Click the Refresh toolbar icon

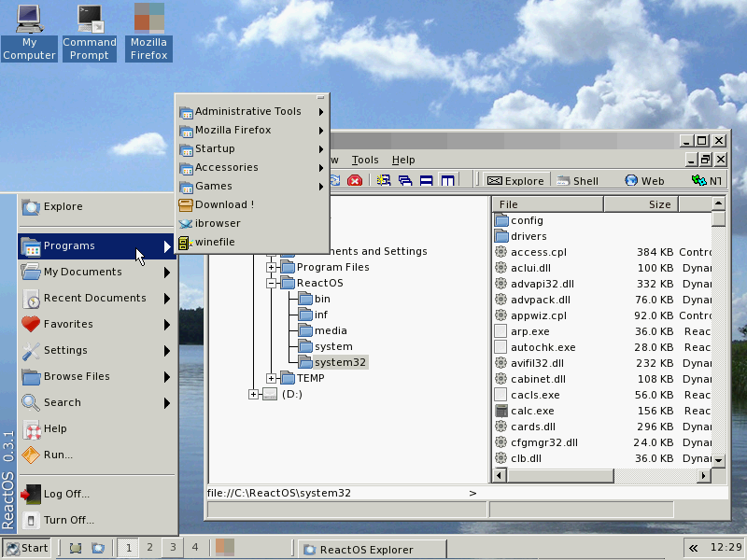tap(335, 180)
